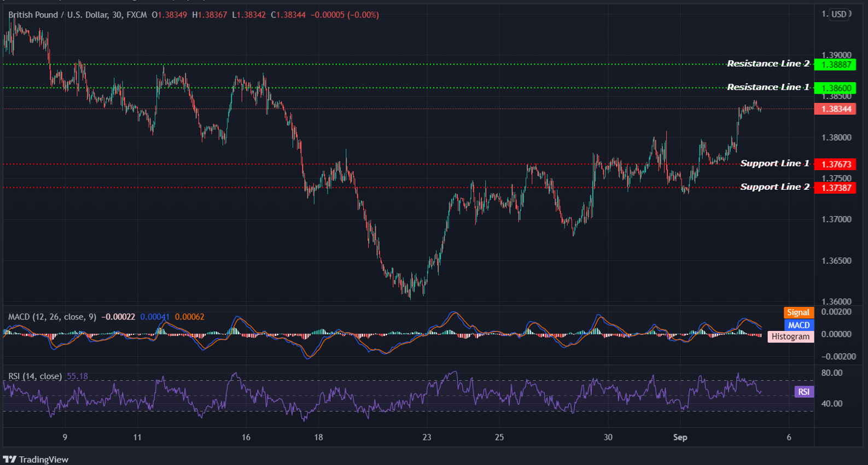The image size is (868, 465).
Task: Select the orange Signal label tag
Action: (798, 312)
